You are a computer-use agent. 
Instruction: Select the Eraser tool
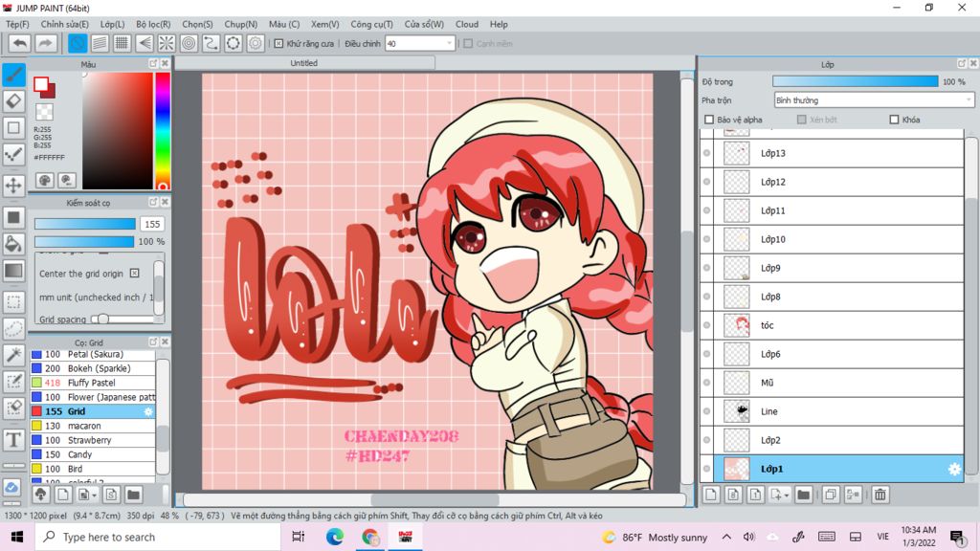(13, 100)
